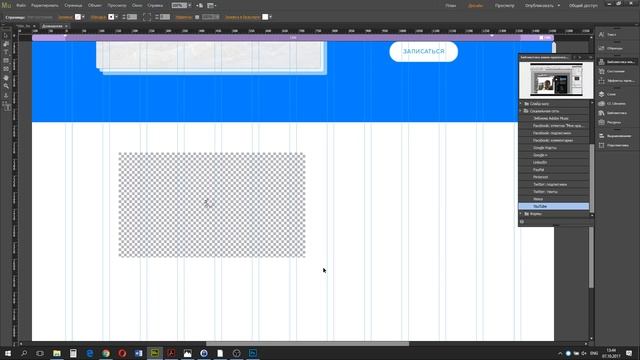Image resolution: width=640 pixels, height=360 pixels.
Task: Select the YouTube widget row
Action: (x=554, y=206)
